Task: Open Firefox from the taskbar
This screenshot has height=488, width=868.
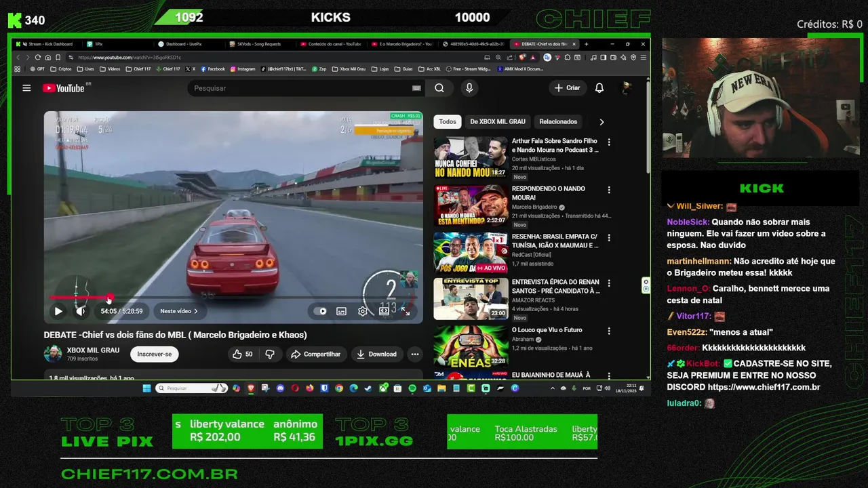Action: pos(310,388)
